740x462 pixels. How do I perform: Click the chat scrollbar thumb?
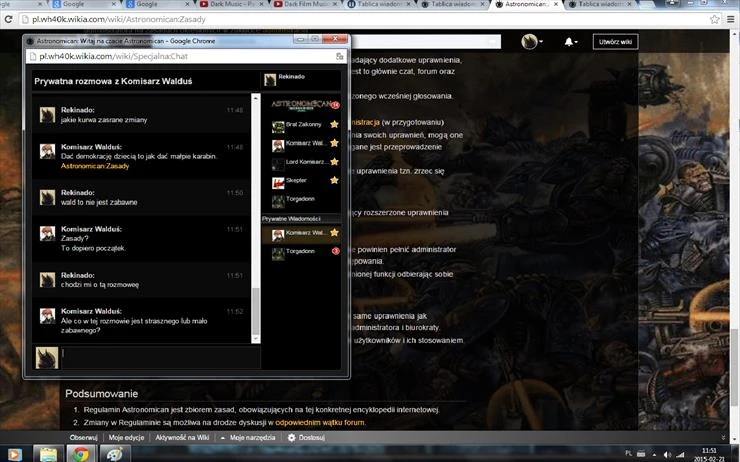[256, 311]
